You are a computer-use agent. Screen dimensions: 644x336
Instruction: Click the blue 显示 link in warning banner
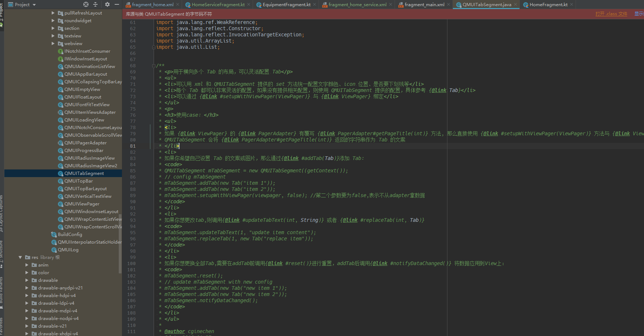[639, 14]
